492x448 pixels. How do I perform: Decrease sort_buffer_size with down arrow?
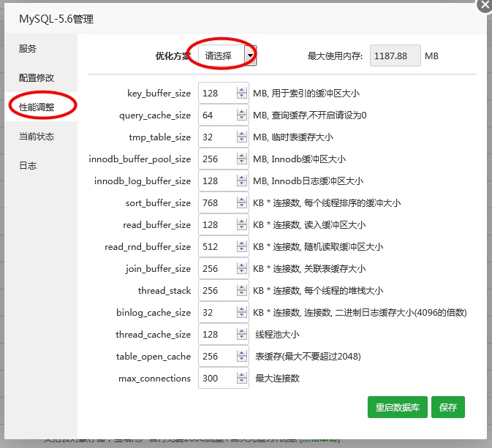coord(241,205)
